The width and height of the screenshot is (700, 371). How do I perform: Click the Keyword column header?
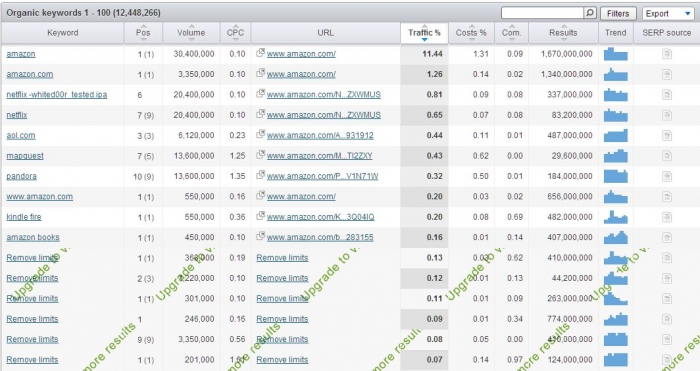tap(62, 33)
